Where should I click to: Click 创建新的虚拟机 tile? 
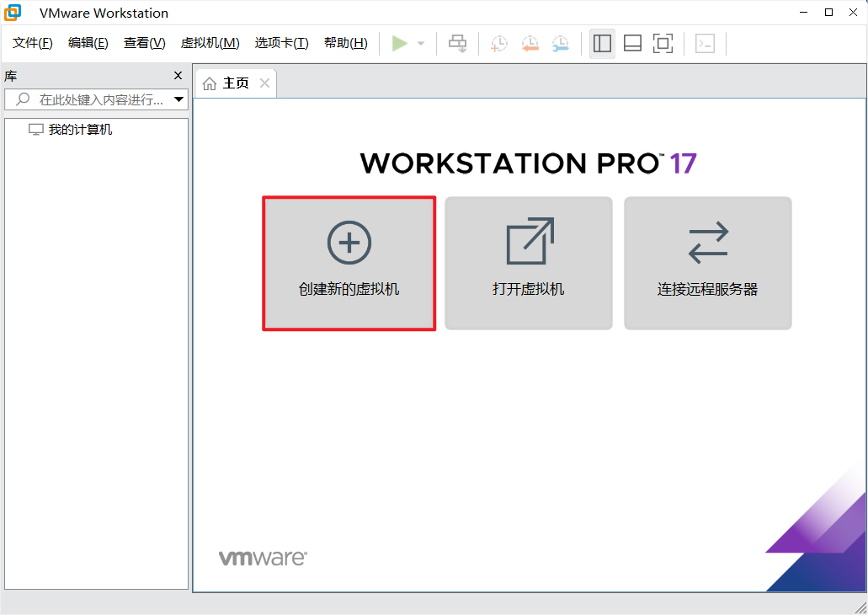(x=349, y=263)
